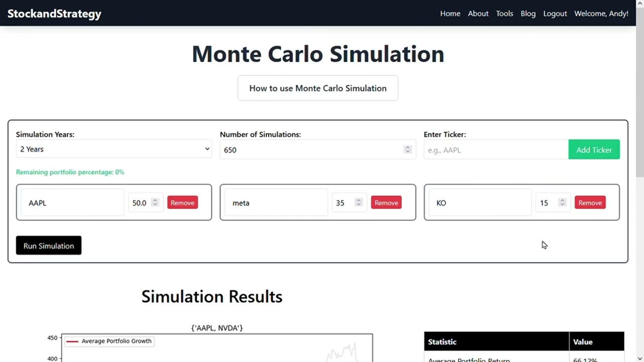Viewport: 644px width, 362px height.
Task: Go to the About page
Action: point(478,14)
